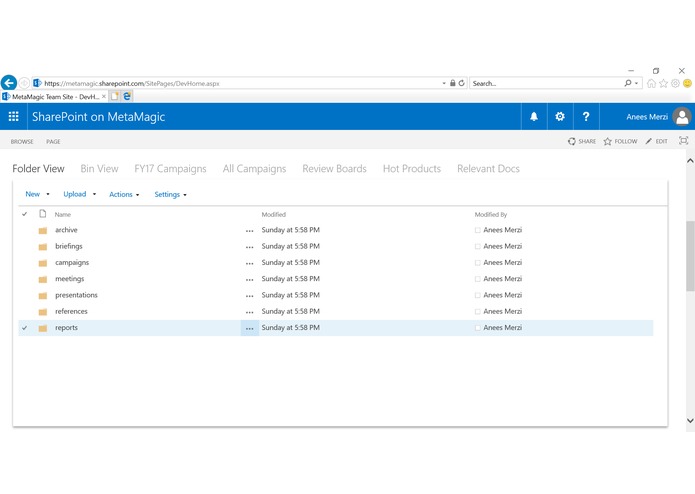Toggle presence box for archive row
The height and width of the screenshot is (494, 695).
(477, 230)
